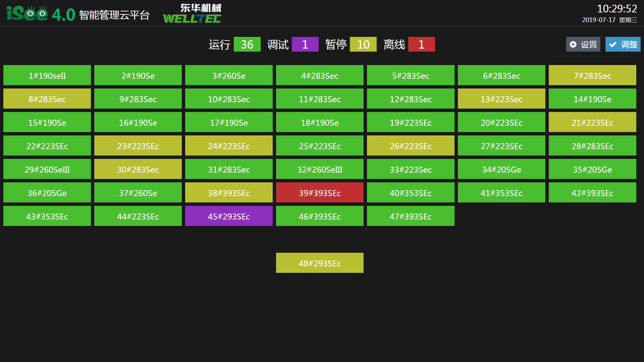Select the purple 调试 count badge
Image resolution: width=644 pixels, height=362 pixels.
[305, 45]
